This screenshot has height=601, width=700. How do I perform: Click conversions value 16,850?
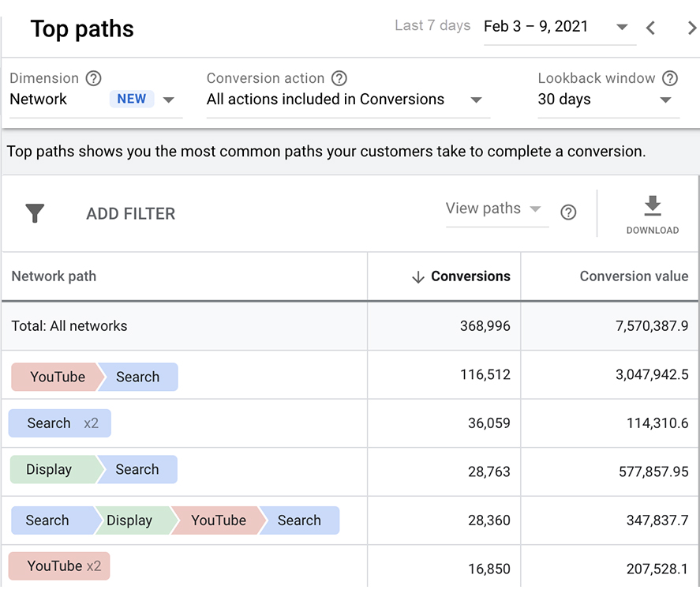pyautogui.click(x=489, y=569)
